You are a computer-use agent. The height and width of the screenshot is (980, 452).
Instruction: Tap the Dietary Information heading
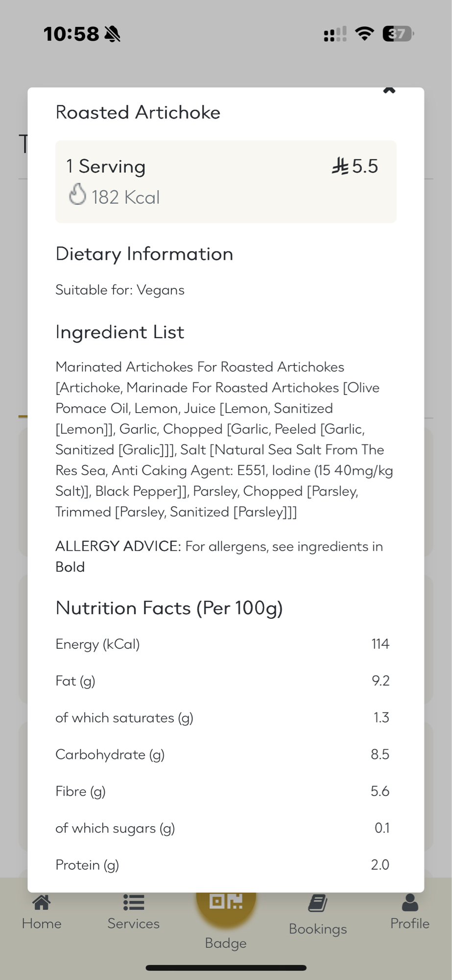[x=144, y=254]
